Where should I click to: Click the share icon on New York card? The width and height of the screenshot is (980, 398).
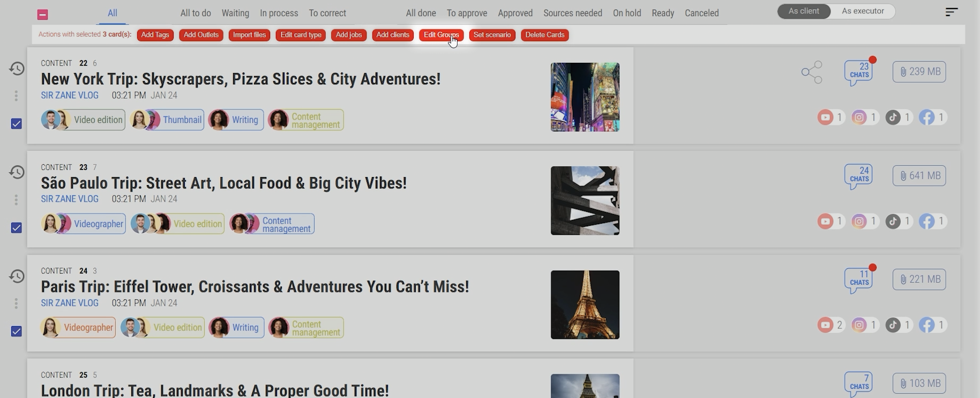coord(812,72)
